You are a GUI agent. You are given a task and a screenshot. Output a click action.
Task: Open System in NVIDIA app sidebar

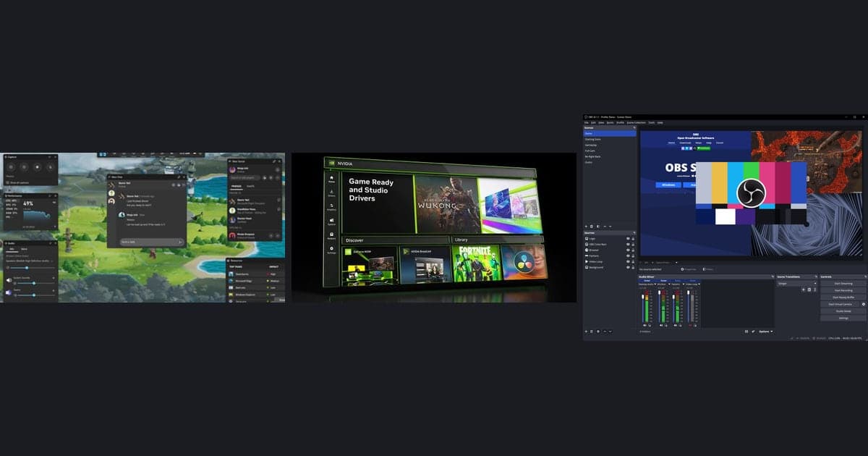pyautogui.click(x=331, y=221)
